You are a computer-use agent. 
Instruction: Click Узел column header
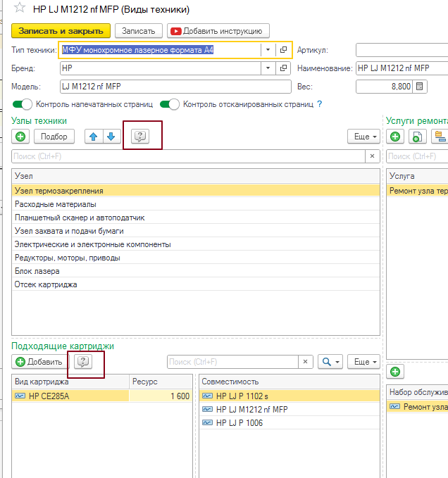196,176
